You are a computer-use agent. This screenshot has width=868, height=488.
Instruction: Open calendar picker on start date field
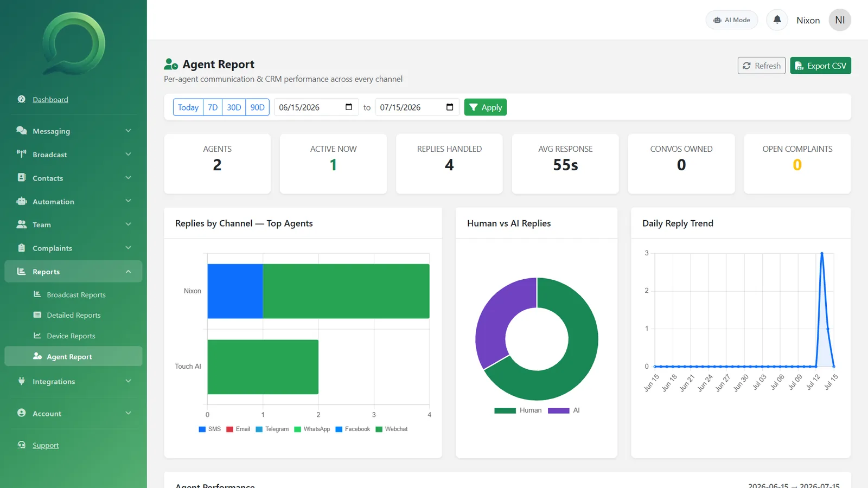(349, 107)
